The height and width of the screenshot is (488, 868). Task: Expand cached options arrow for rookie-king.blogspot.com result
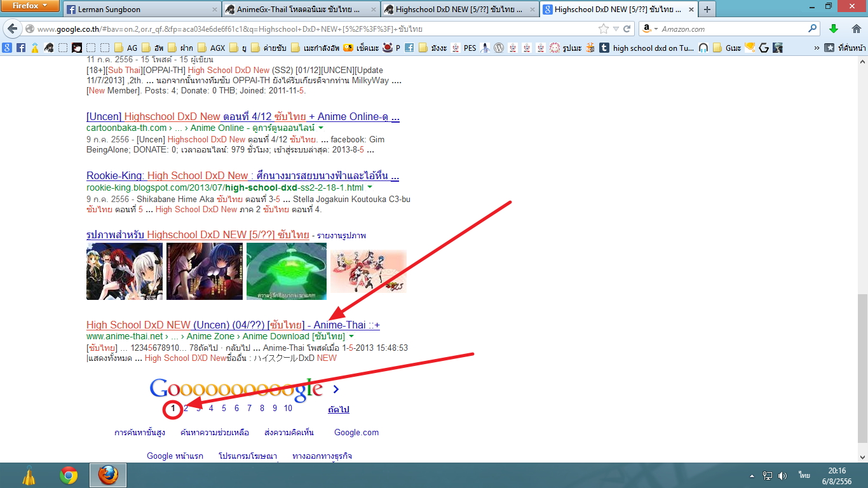point(369,188)
